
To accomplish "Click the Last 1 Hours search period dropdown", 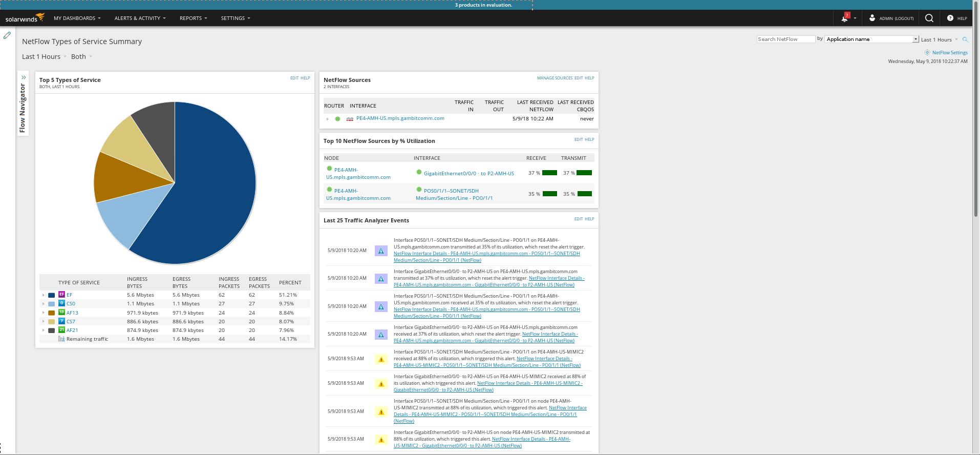I will pyautogui.click(x=940, y=40).
